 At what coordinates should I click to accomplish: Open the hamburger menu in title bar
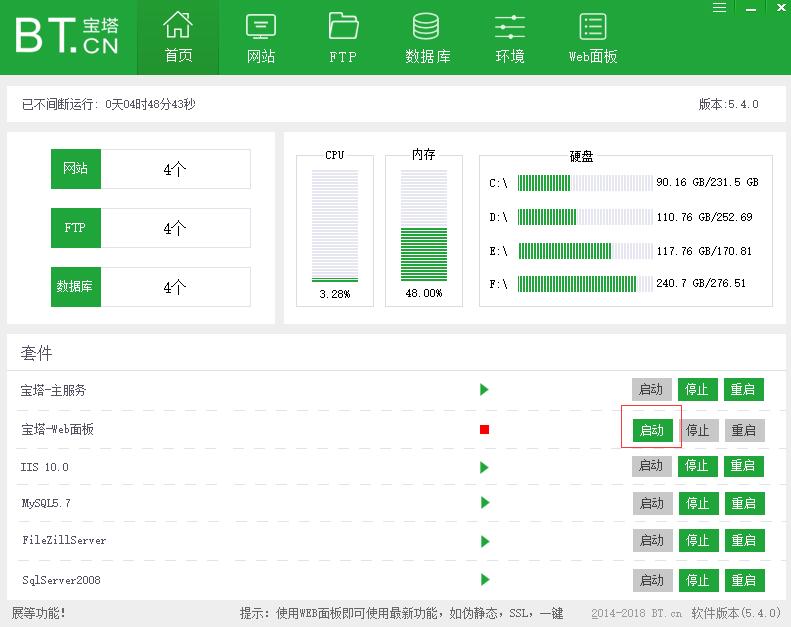click(x=719, y=8)
